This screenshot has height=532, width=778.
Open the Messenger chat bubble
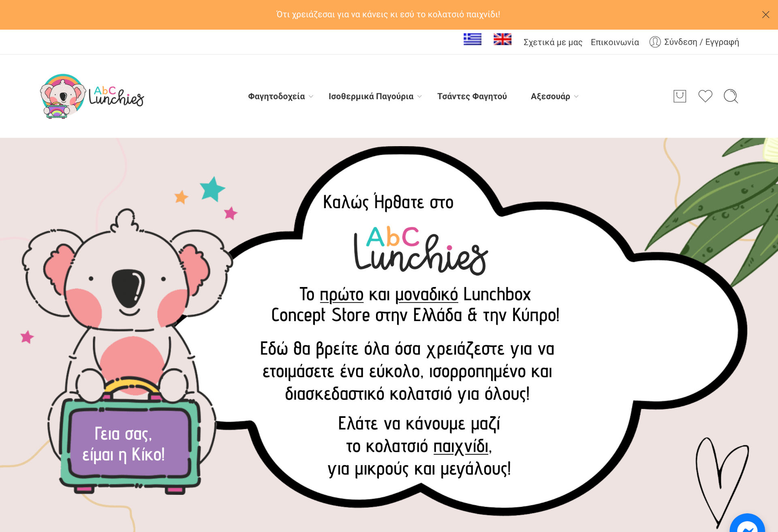(x=747, y=524)
